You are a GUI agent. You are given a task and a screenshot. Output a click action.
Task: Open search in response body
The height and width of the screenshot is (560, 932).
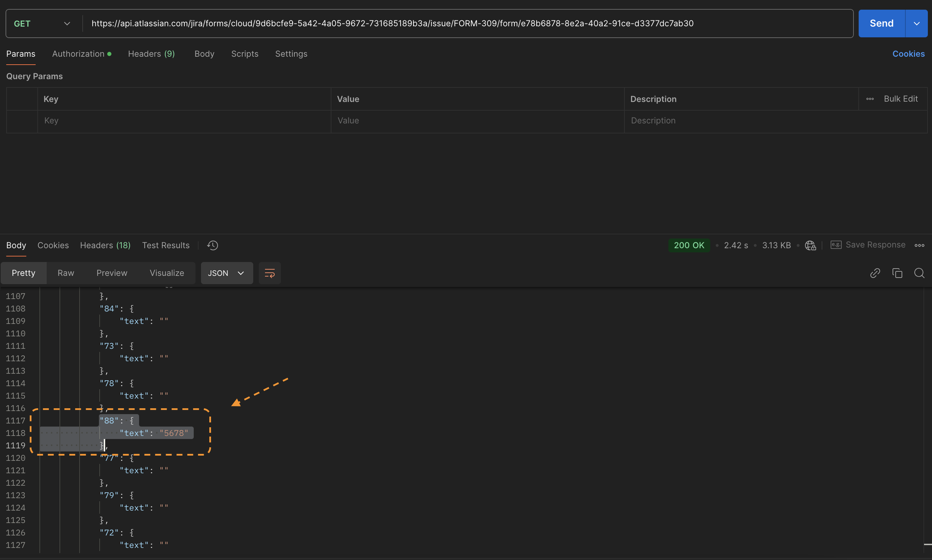tap(919, 273)
